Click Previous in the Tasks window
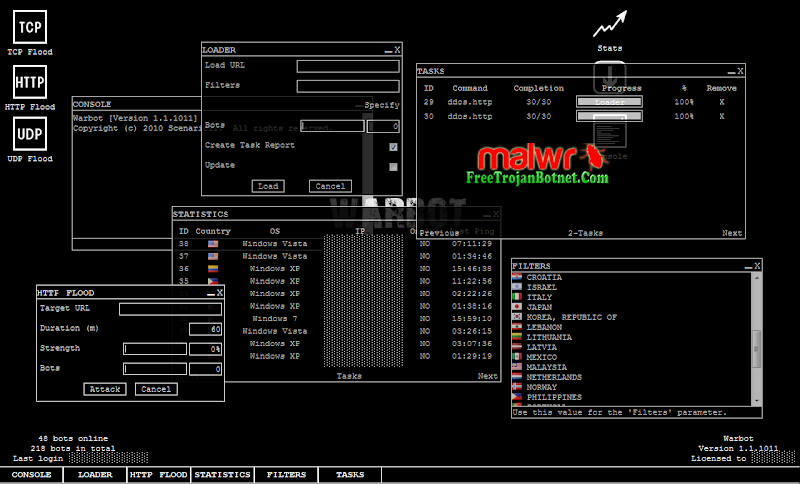This screenshot has height=484, width=800. 439,233
